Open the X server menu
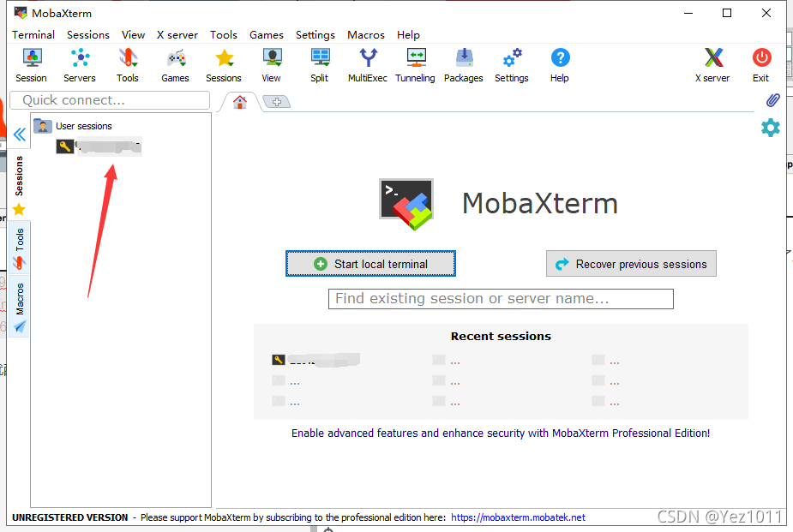Image resolution: width=793 pixels, height=532 pixels. click(177, 35)
